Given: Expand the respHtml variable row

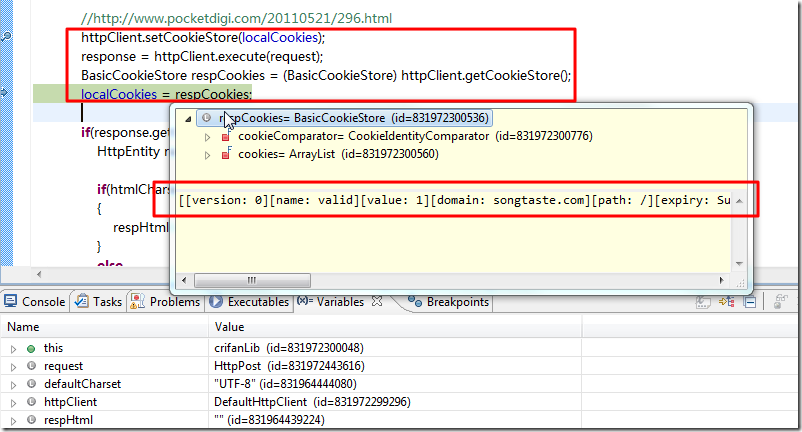Looking at the screenshot, I should point(13,421).
